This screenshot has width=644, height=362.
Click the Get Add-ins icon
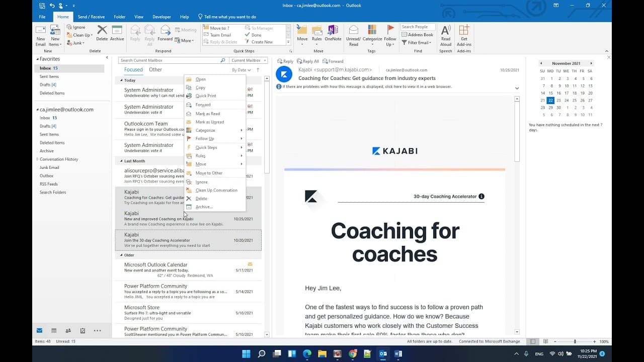point(464,36)
